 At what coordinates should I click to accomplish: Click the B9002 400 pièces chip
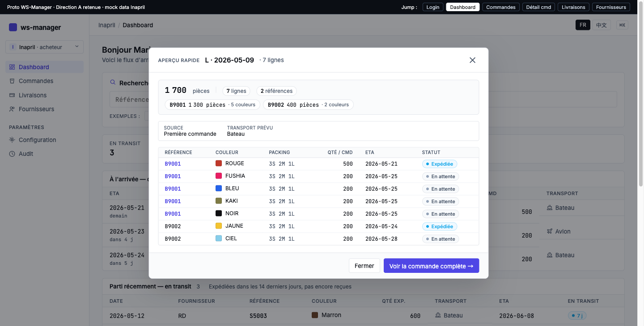(308, 105)
